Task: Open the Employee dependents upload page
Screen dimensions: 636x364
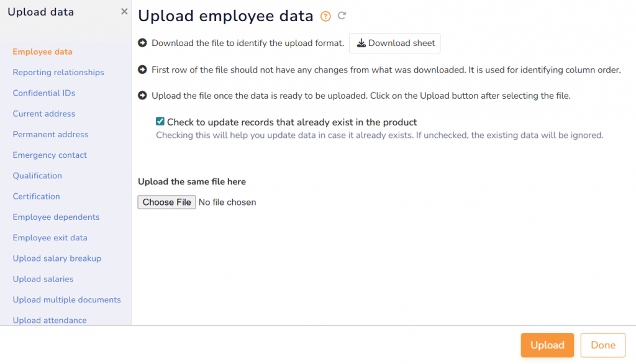Action: click(56, 217)
